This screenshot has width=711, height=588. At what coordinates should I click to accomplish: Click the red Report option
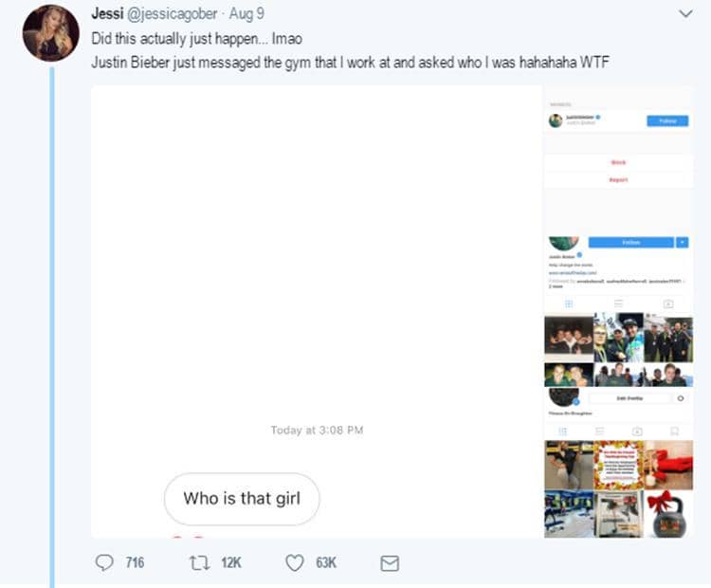618,180
